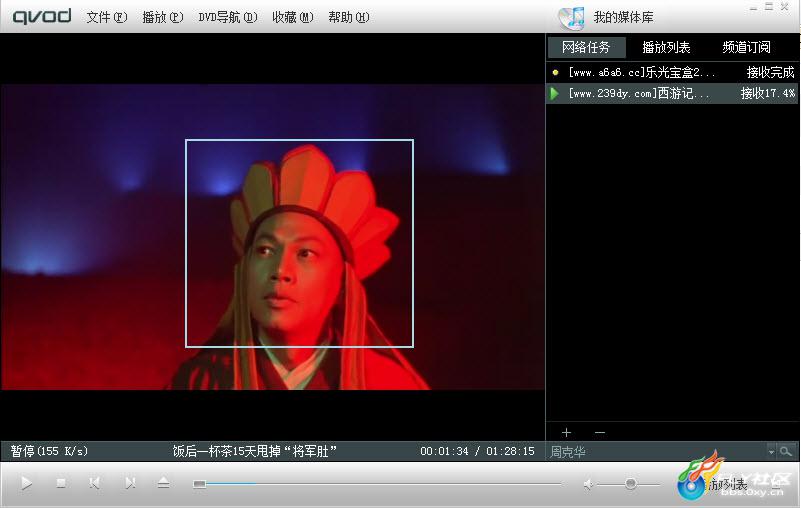Stop the video playback
Viewport: 801px width, 508px height.
pyautogui.click(x=61, y=483)
